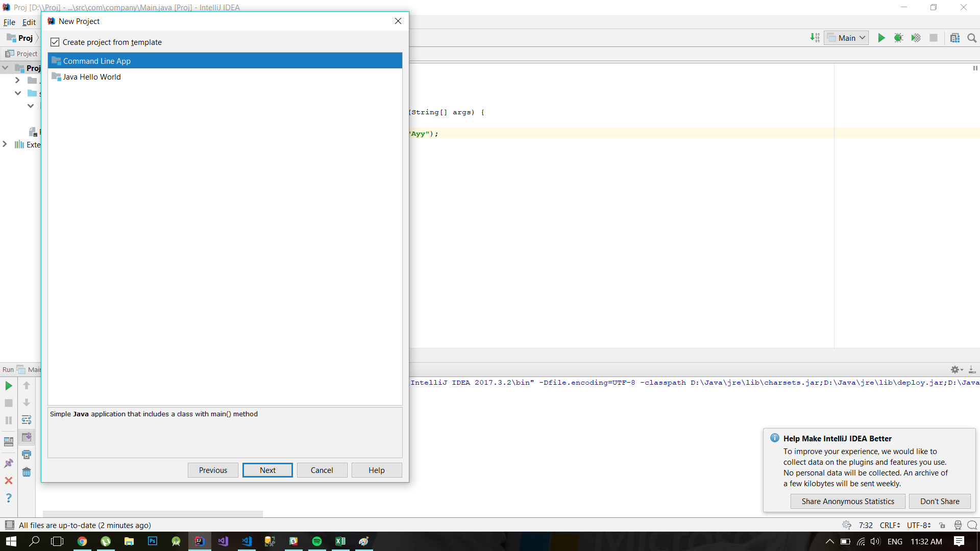980x551 pixels.
Task: Click Build Project binary arrow icon
Action: [x=815, y=38]
